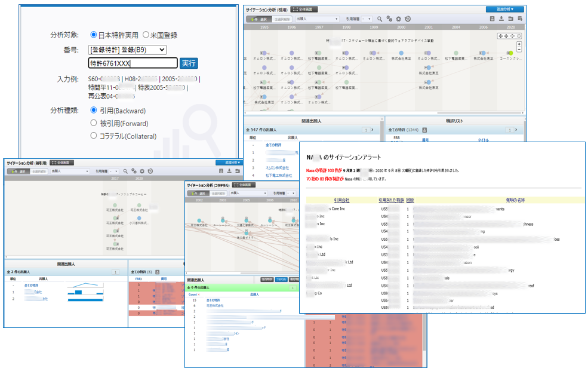Open 出願人 dropdown in 引用 analysis toolbar
The width and height of the screenshot is (588, 371).
(318, 19)
